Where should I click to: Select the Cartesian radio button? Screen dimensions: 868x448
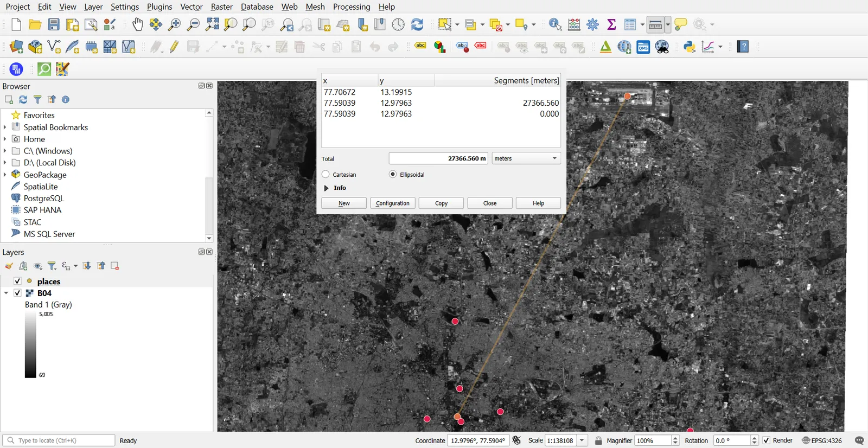(x=325, y=175)
